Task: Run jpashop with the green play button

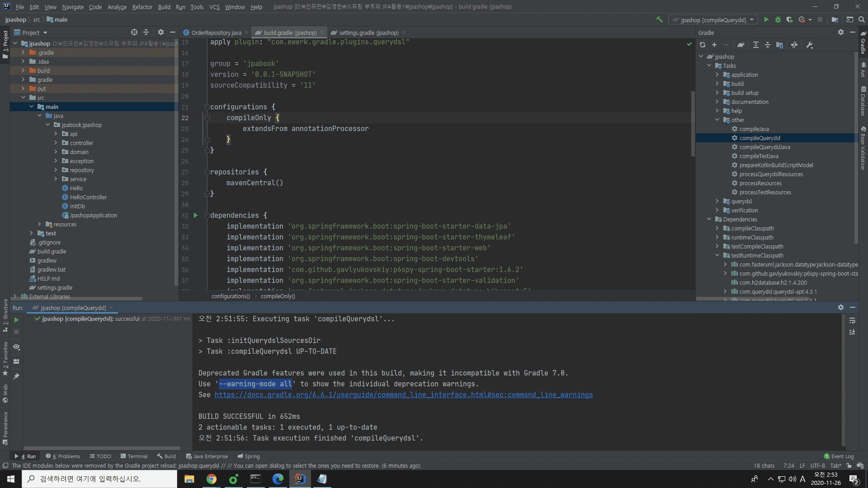Action: [x=766, y=19]
